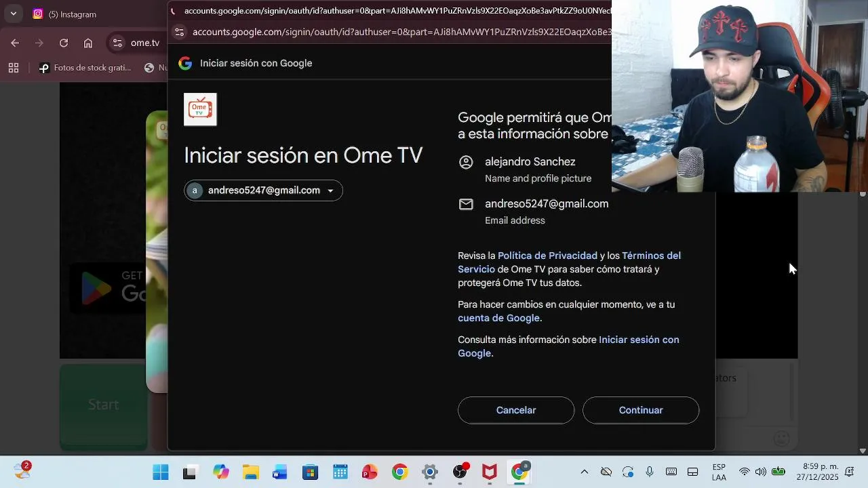Follow the cuenta de Google link
Image resolution: width=868 pixels, height=488 pixels.
(x=498, y=318)
